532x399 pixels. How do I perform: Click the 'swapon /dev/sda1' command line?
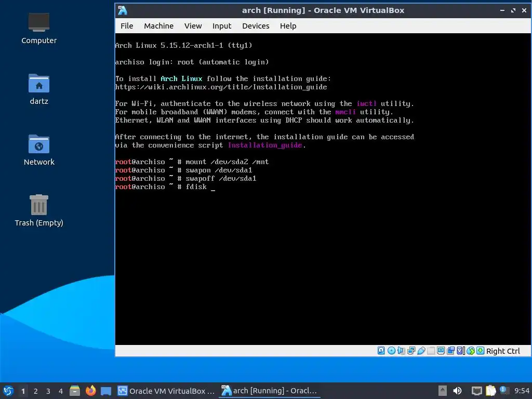[183, 170]
